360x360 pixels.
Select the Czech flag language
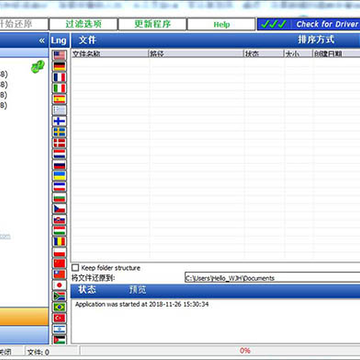tap(60, 209)
